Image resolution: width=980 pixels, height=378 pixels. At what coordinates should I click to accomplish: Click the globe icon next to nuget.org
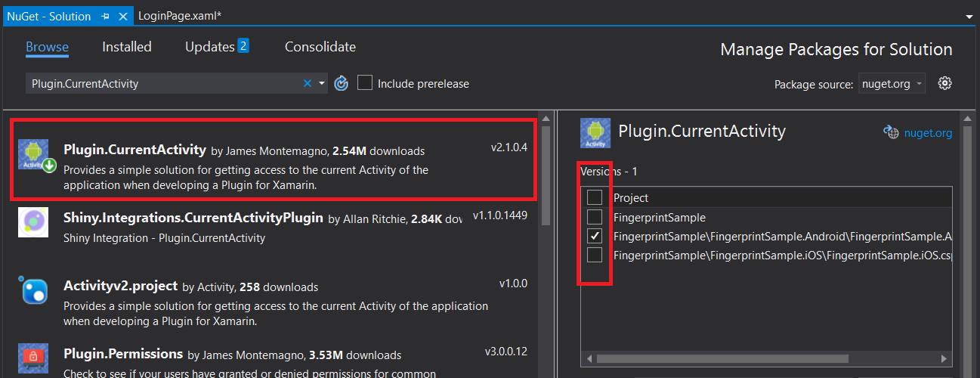tap(891, 132)
